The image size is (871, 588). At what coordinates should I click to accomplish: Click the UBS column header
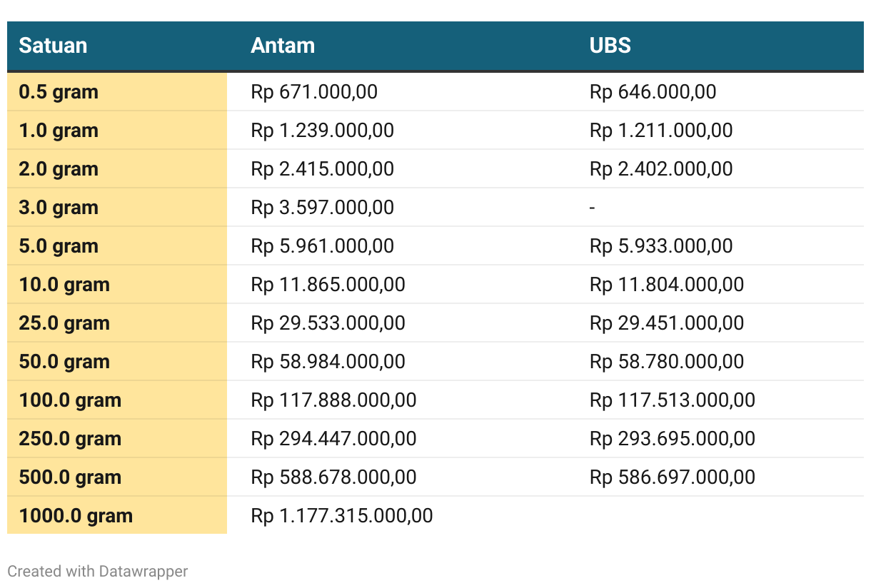click(x=610, y=46)
